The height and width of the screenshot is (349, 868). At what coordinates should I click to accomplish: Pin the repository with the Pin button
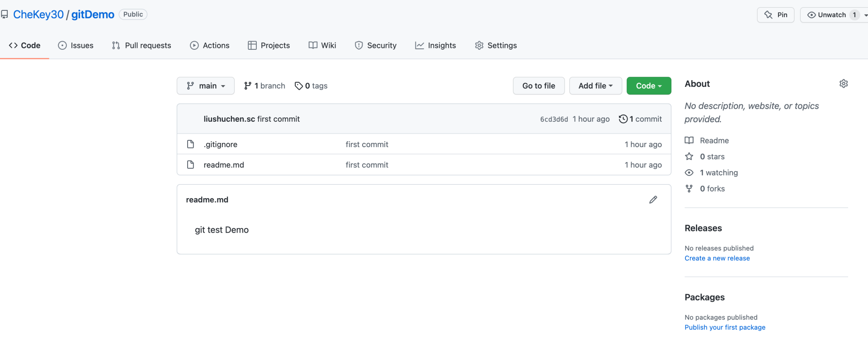point(775,15)
